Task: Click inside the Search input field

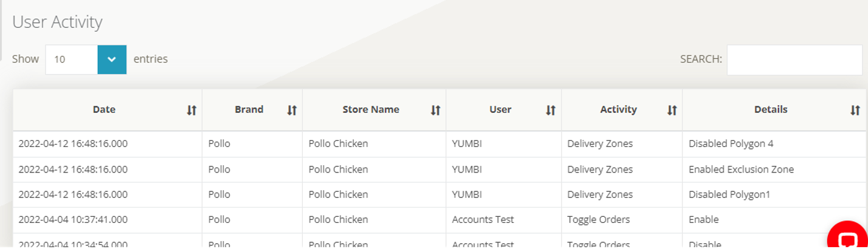Action: click(x=794, y=60)
